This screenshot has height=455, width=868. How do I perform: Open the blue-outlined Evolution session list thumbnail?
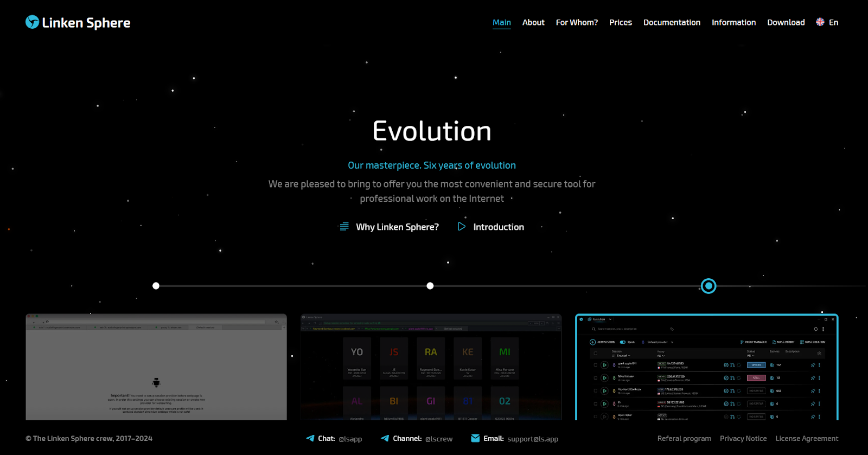tap(706, 367)
